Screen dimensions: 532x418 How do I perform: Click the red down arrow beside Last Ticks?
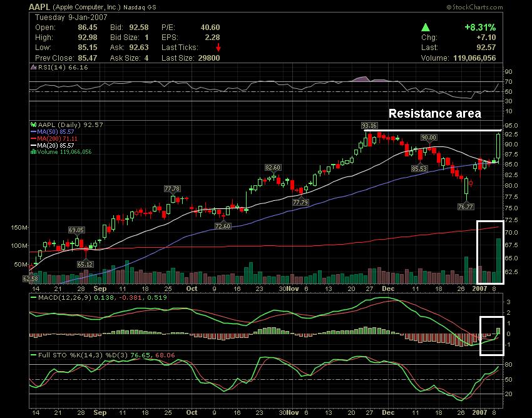tap(218, 47)
